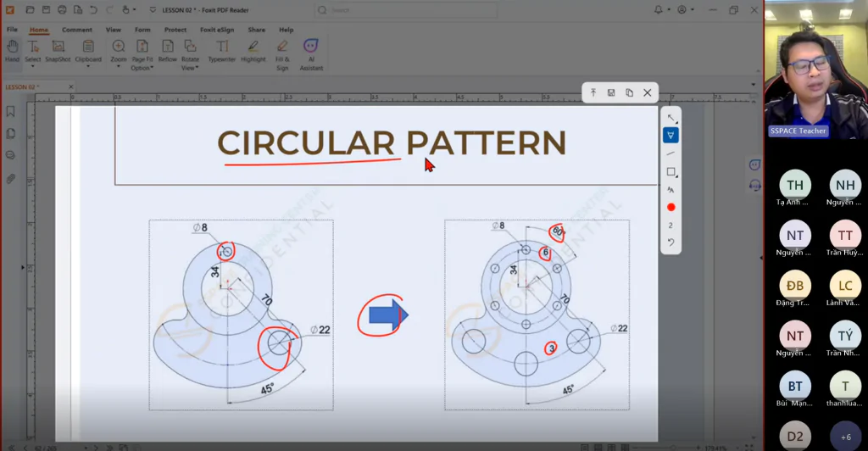Open the Attachments paperclip panel
This screenshot has height=451, width=868.
10,179
